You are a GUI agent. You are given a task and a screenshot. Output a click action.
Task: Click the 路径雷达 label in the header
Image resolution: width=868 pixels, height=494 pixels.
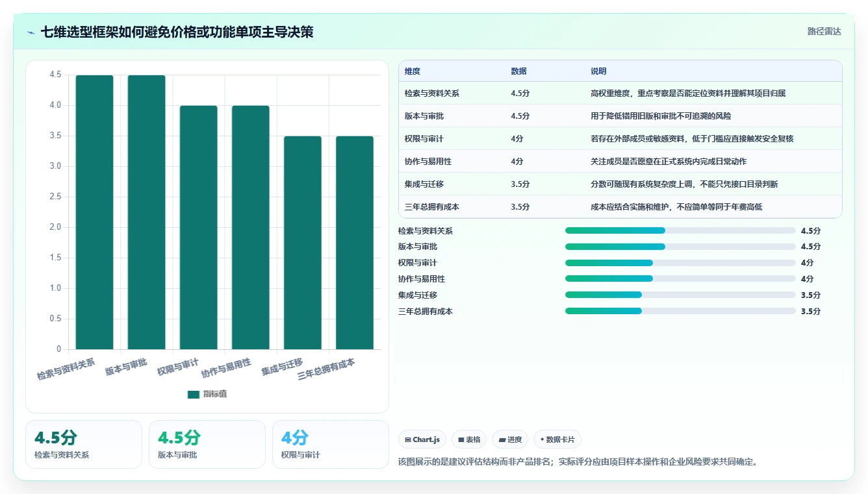(x=824, y=31)
